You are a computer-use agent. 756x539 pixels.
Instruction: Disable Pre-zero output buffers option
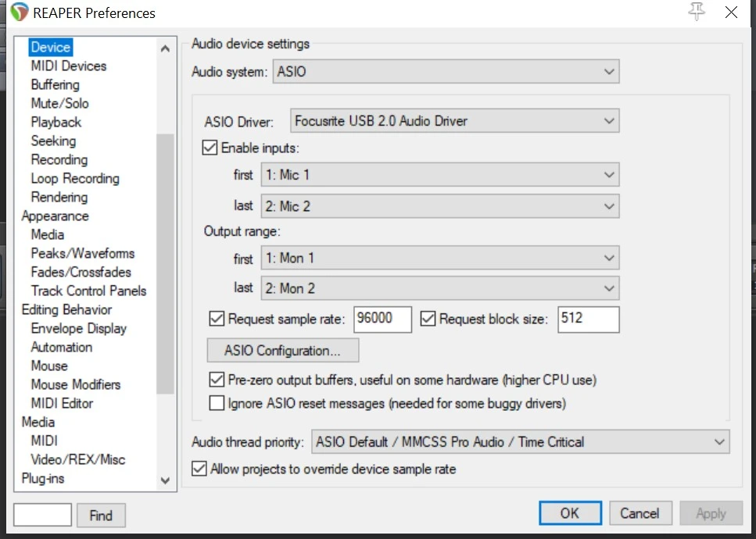(217, 380)
